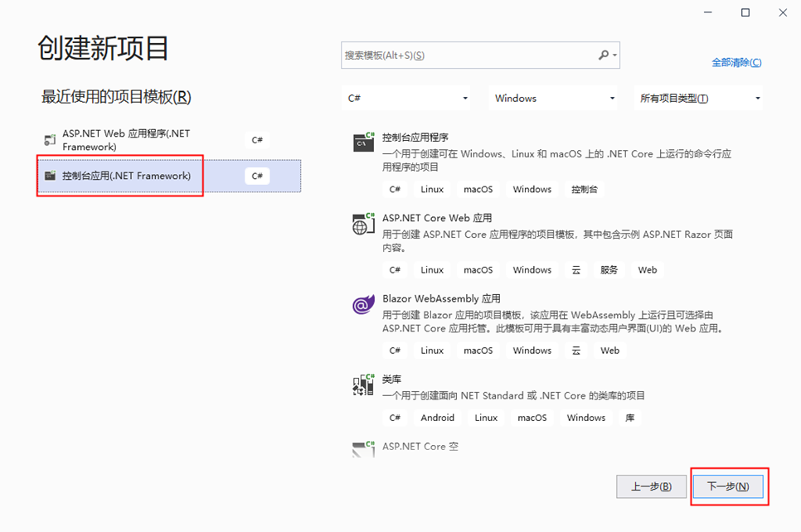Viewport: 801px width, 532px height.
Task: Click Web tag under Blazor WebAssembly 应用
Action: 610,351
